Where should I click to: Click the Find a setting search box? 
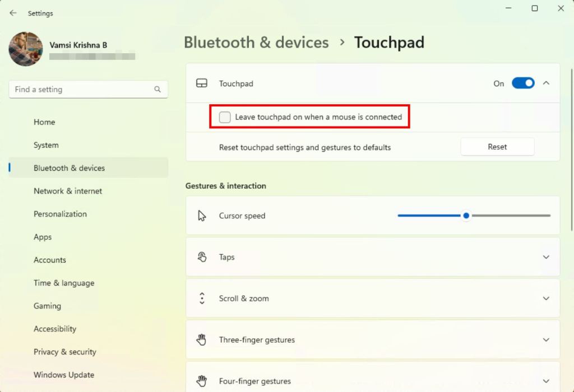(88, 89)
